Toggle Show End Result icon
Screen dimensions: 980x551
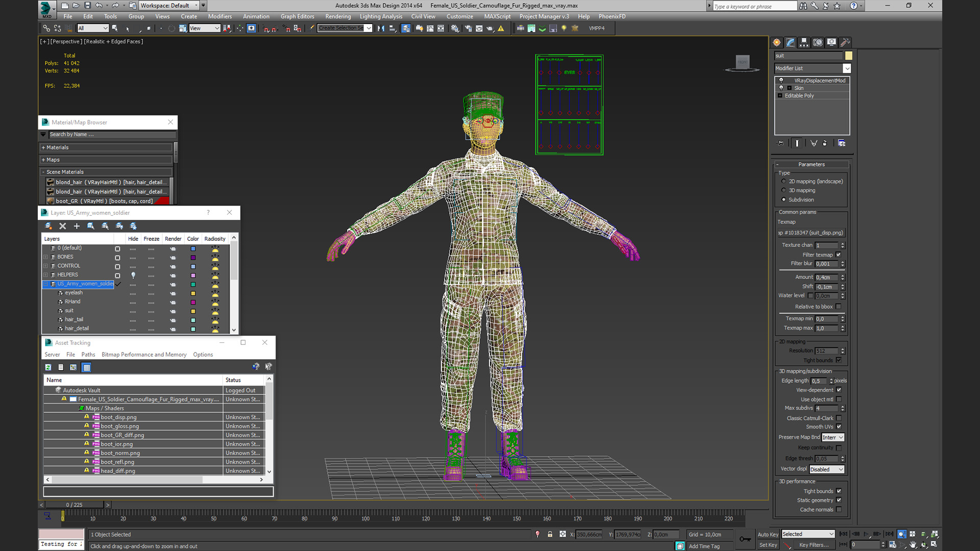click(x=797, y=143)
